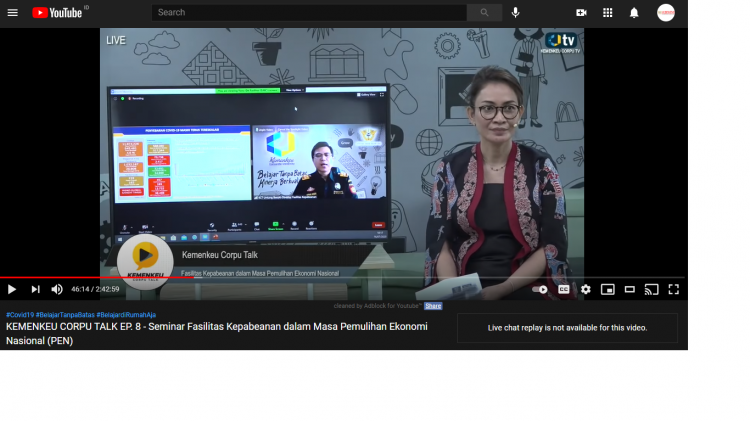
Task: Toggle closed captions with the CC button
Action: click(x=563, y=289)
